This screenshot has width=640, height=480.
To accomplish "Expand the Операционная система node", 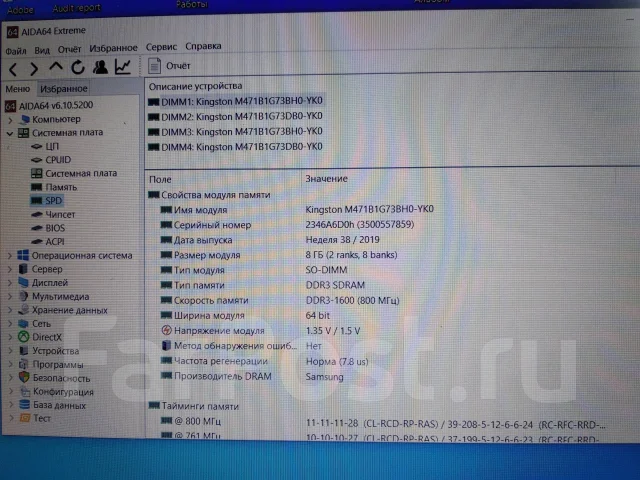I will coord(10,256).
